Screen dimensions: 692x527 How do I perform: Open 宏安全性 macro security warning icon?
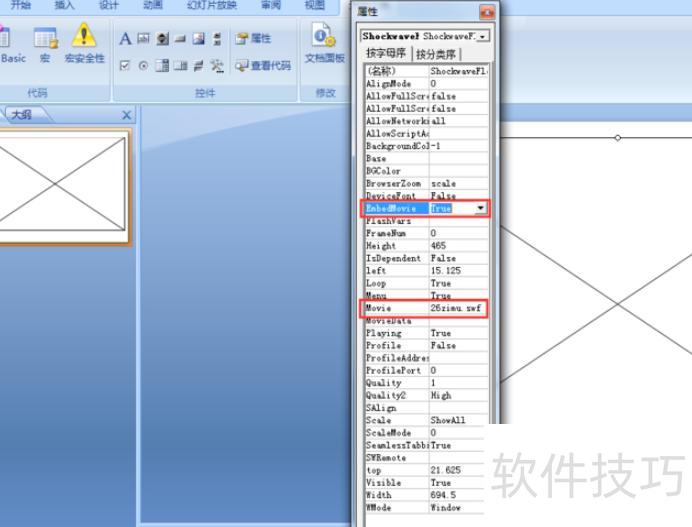coord(84,44)
